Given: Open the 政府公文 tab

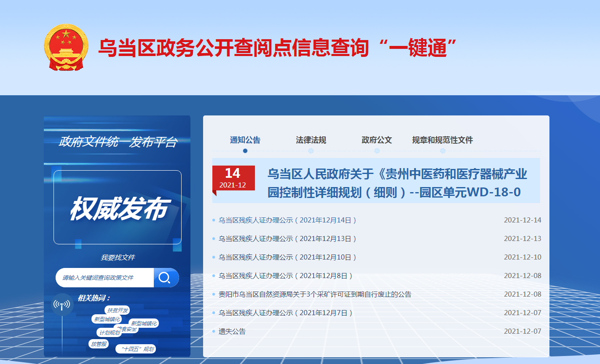Looking at the screenshot, I should coord(377,140).
